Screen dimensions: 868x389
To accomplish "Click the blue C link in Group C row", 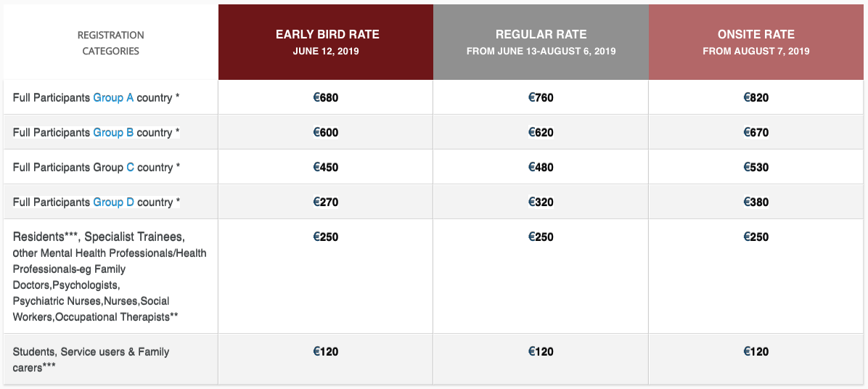I will click(130, 168).
